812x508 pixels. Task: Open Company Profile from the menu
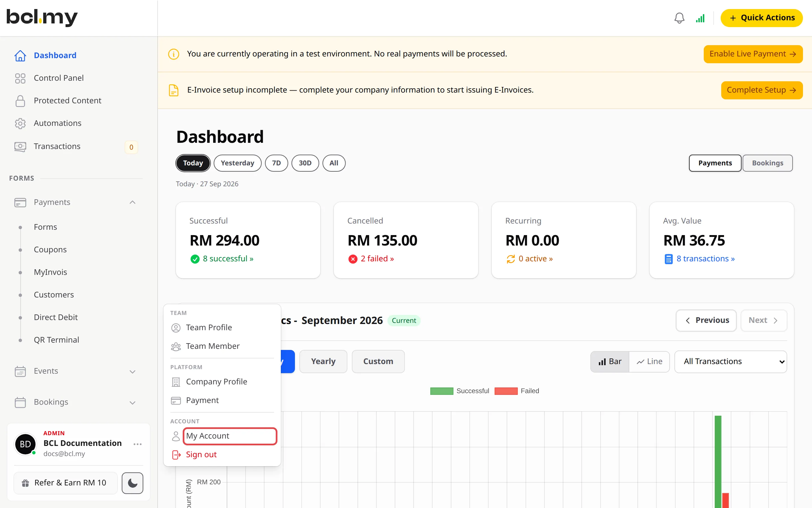[222, 382]
